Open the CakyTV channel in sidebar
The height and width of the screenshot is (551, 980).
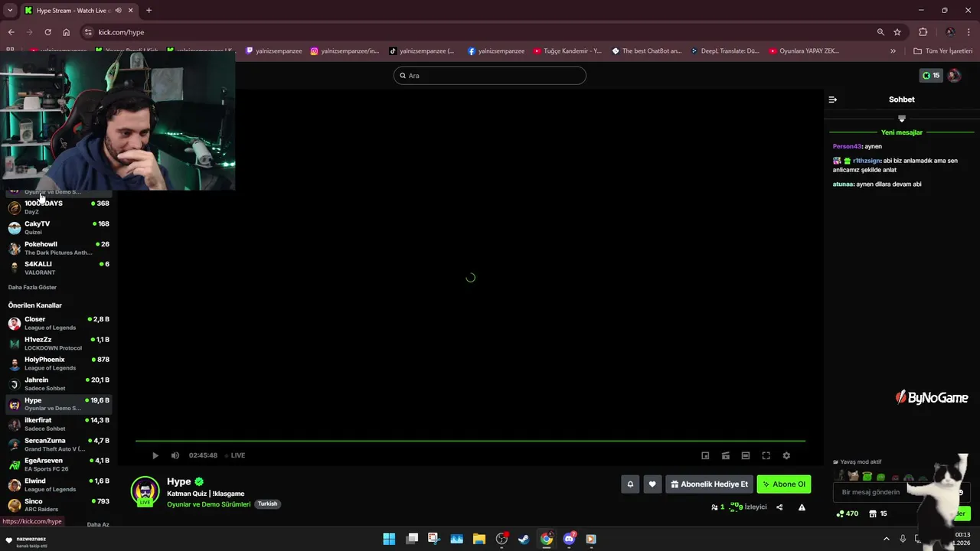[x=59, y=227]
